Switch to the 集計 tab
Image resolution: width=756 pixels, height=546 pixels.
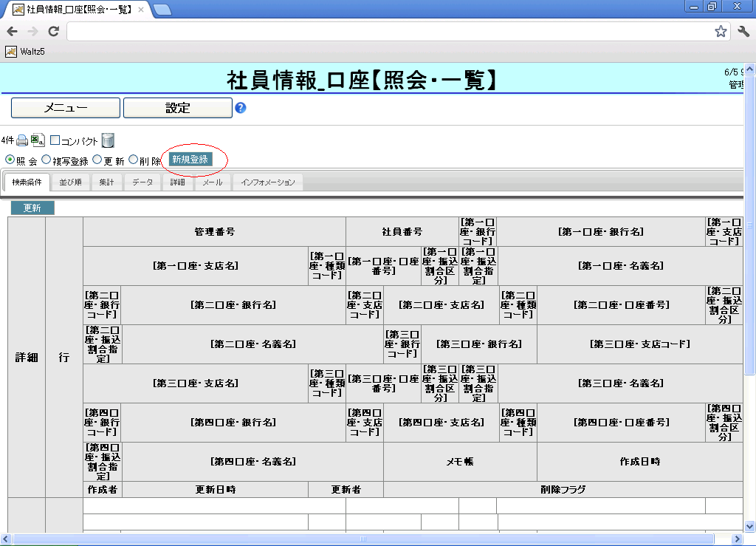coord(107,182)
